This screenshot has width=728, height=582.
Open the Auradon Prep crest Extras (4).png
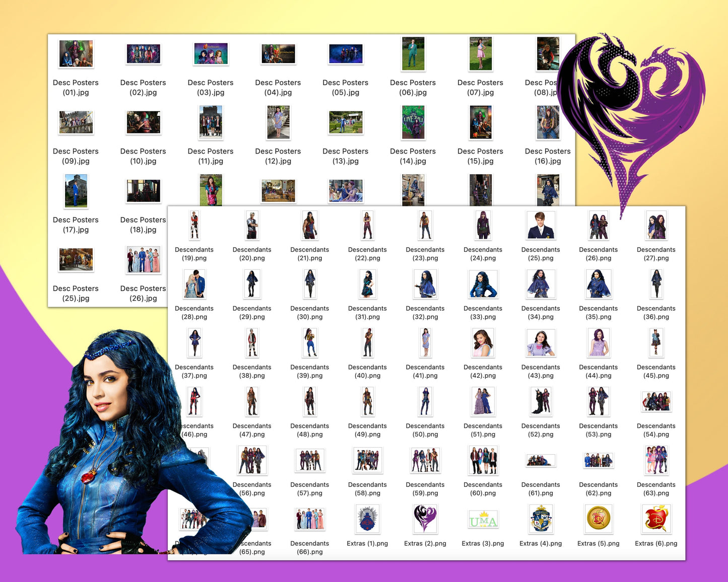point(541,519)
